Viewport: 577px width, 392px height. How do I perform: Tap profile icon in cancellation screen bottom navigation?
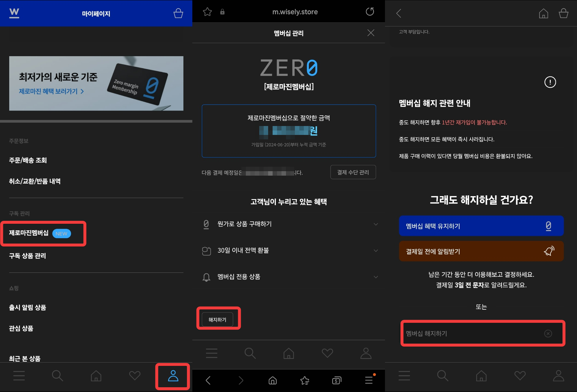click(558, 376)
